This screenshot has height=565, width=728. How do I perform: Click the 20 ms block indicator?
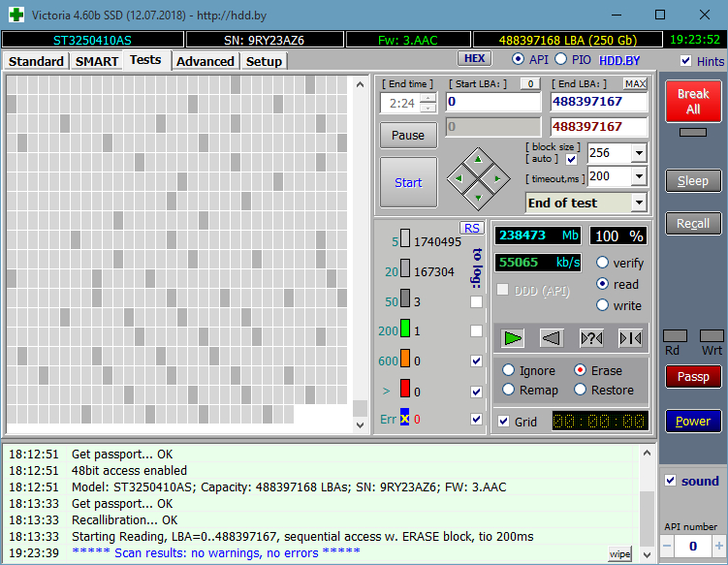[405, 268]
